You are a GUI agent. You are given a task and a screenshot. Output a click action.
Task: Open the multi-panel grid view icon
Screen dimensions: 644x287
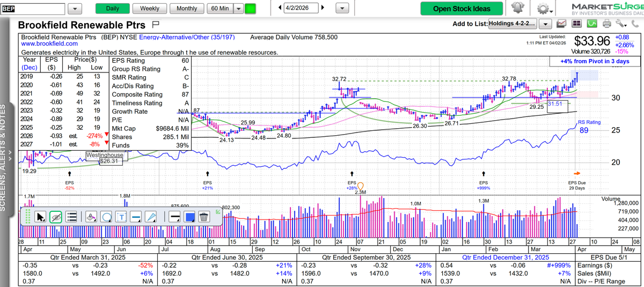(577, 24)
